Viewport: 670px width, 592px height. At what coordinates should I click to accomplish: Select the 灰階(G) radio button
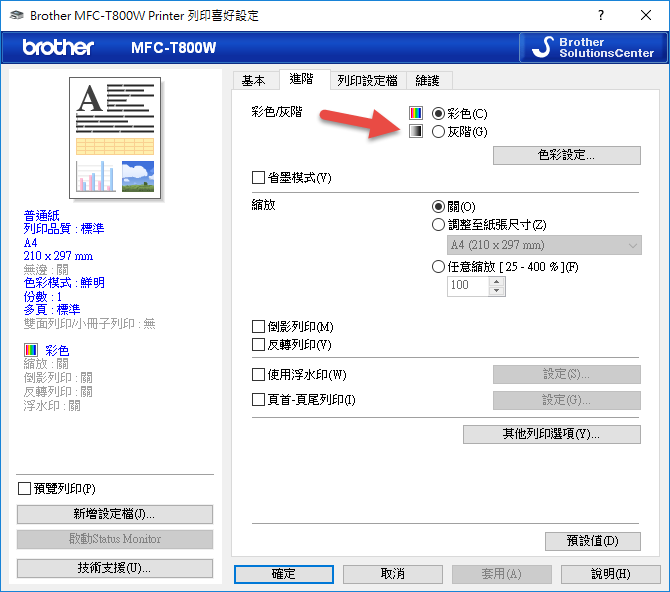[438, 131]
